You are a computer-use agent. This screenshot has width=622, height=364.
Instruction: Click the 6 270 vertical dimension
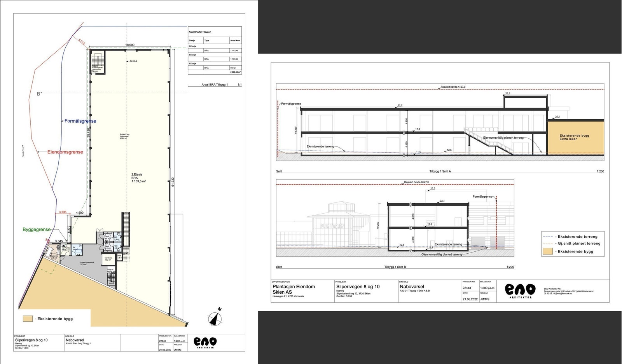coord(69,230)
